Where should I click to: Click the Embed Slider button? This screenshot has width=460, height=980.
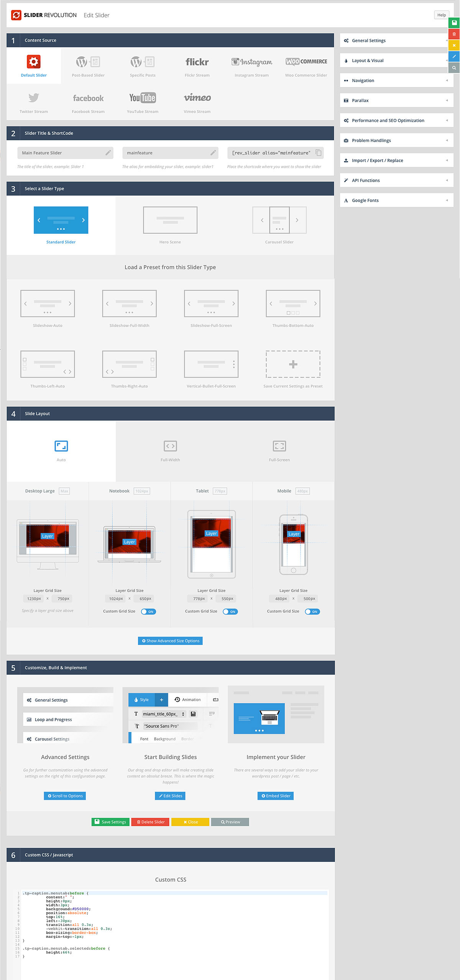pyautogui.click(x=276, y=796)
